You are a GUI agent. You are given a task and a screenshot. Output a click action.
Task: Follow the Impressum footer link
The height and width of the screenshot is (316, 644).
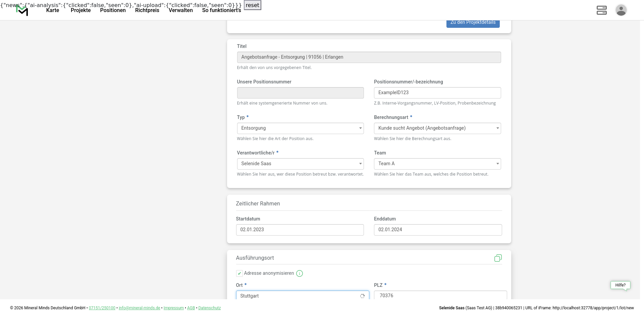point(173,308)
